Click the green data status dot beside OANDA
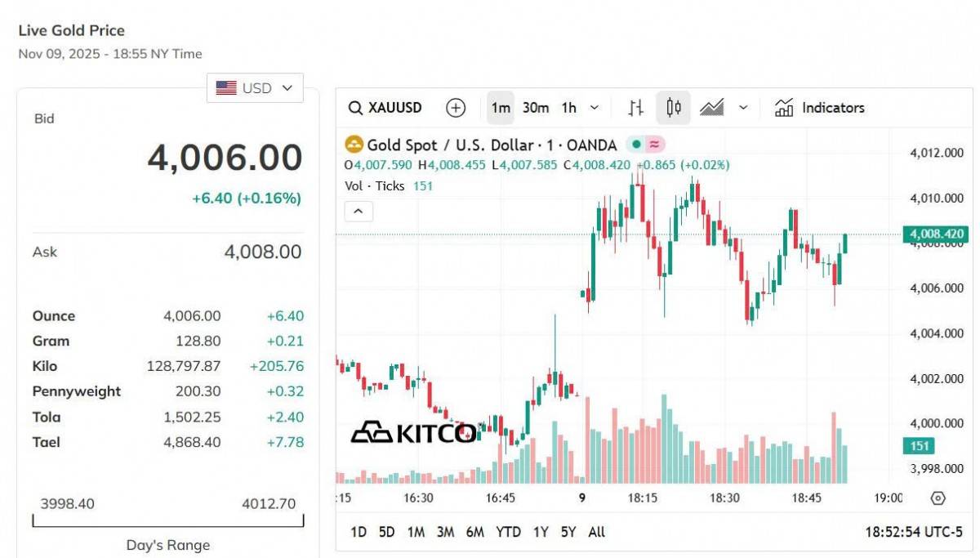The width and height of the screenshot is (980, 558). [x=637, y=144]
